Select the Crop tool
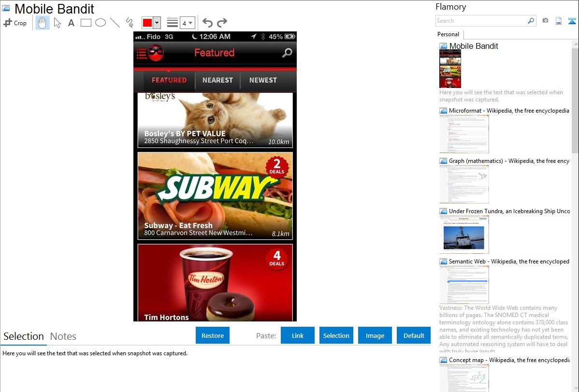 (15, 23)
